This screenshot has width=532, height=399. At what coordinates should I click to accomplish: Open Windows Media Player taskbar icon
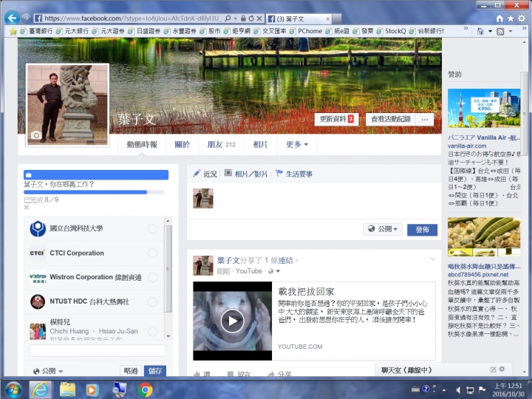[92, 390]
